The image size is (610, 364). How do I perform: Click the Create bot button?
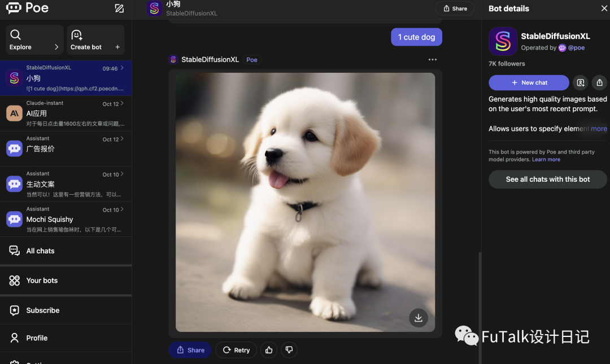(x=95, y=40)
